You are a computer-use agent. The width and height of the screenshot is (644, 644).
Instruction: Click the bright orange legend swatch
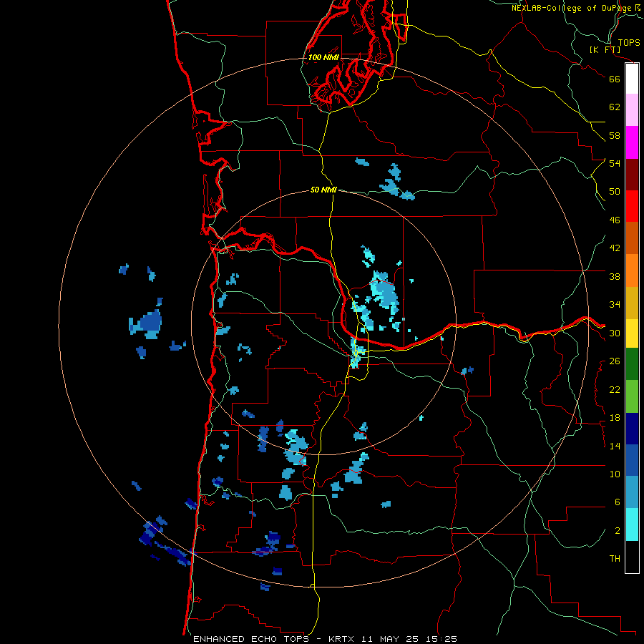[632, 270]
